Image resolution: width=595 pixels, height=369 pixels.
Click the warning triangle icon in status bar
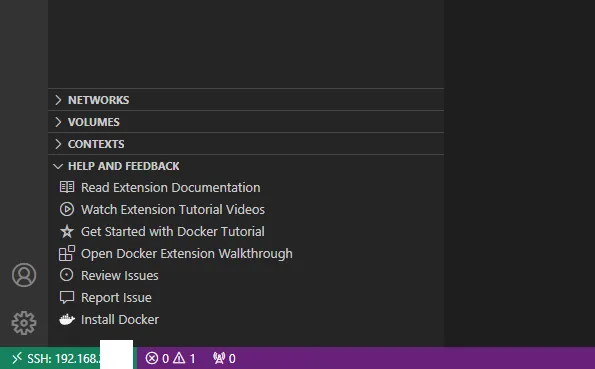pyautogui.click(x=179, y=358)
